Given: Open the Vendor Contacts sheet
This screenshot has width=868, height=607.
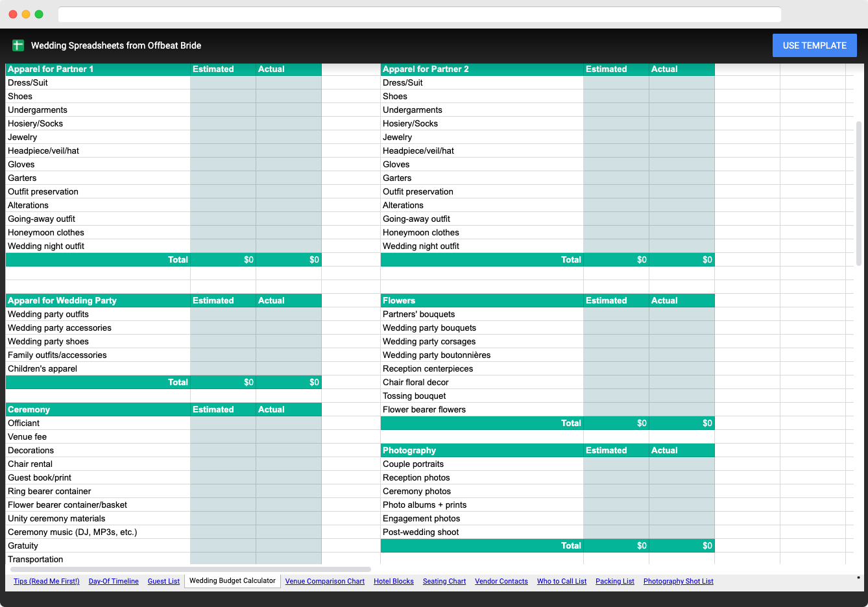Looking at the screenshot, I should (x=501, y=581).
